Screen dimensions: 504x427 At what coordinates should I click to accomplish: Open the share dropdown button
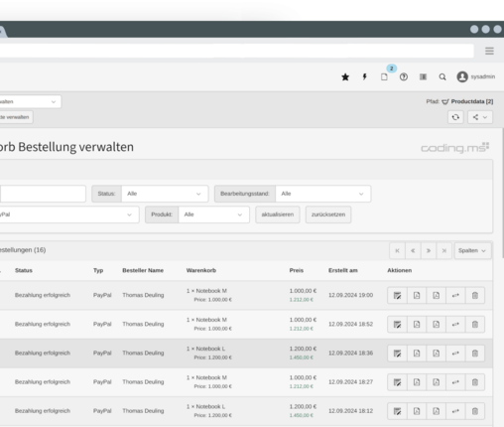480,117
